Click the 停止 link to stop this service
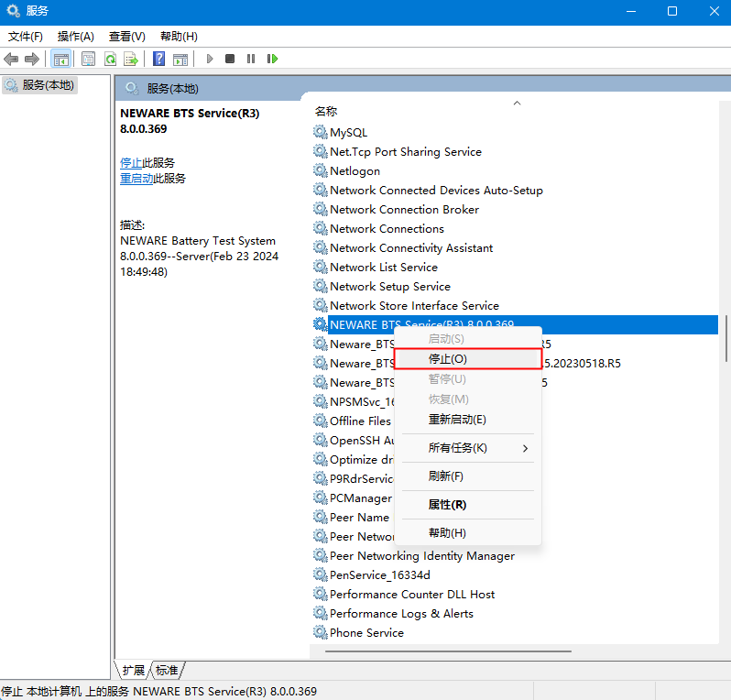Screen dimensions: 731x700 tap(131, 163)
